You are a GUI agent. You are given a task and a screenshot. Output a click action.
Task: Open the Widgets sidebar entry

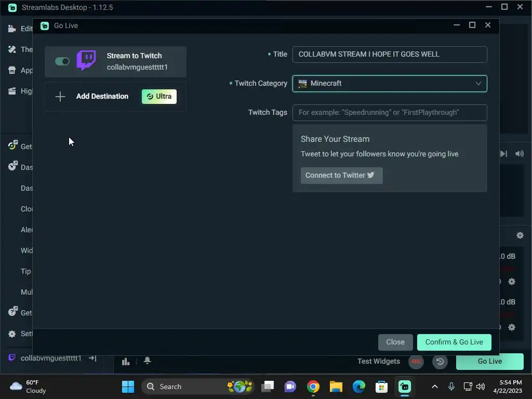tap(26, 250)
